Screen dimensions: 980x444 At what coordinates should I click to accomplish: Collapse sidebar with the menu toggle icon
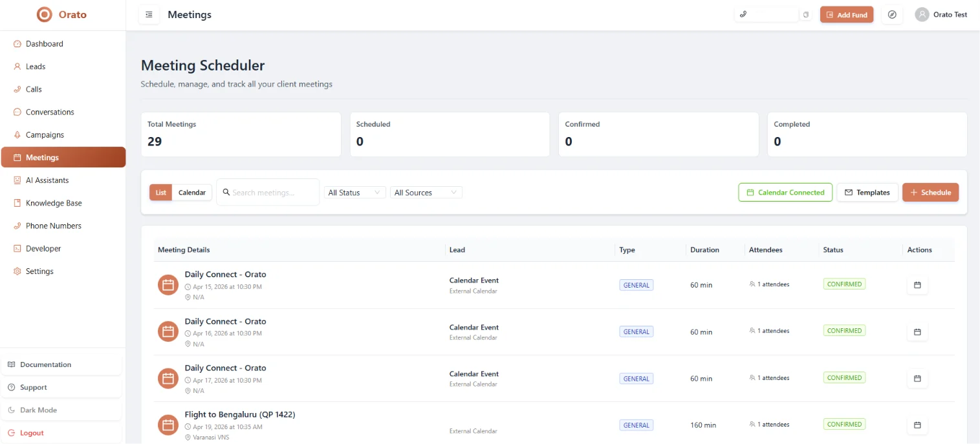[x=149, y=14]
